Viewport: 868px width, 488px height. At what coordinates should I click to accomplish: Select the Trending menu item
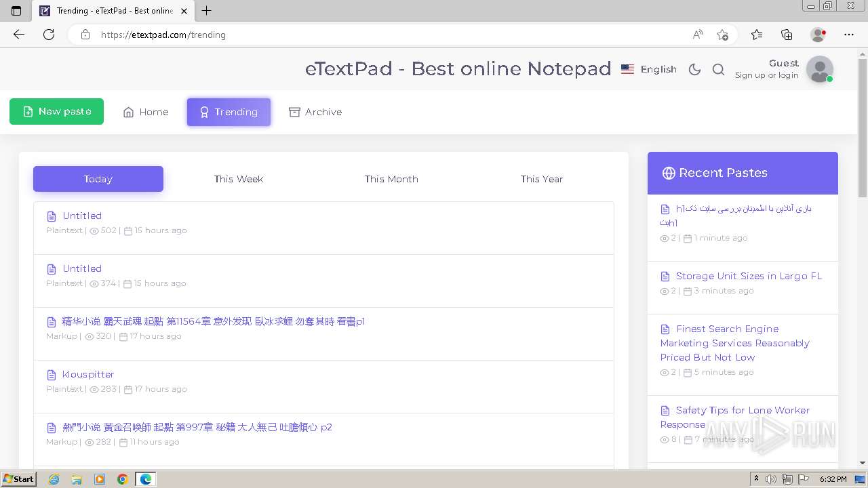click(x=229, y=112)
